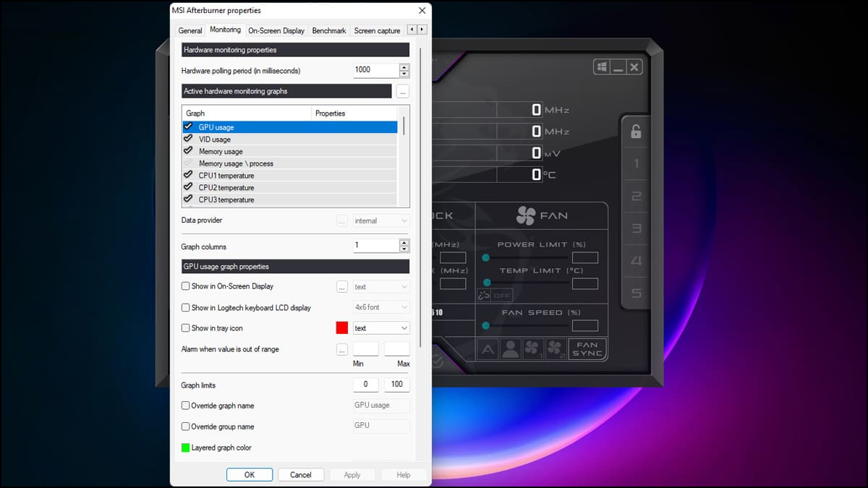The height and width of the screenshot is (488, 868).
Task: Click the FAN SYNC button
Action: (587, 350)
